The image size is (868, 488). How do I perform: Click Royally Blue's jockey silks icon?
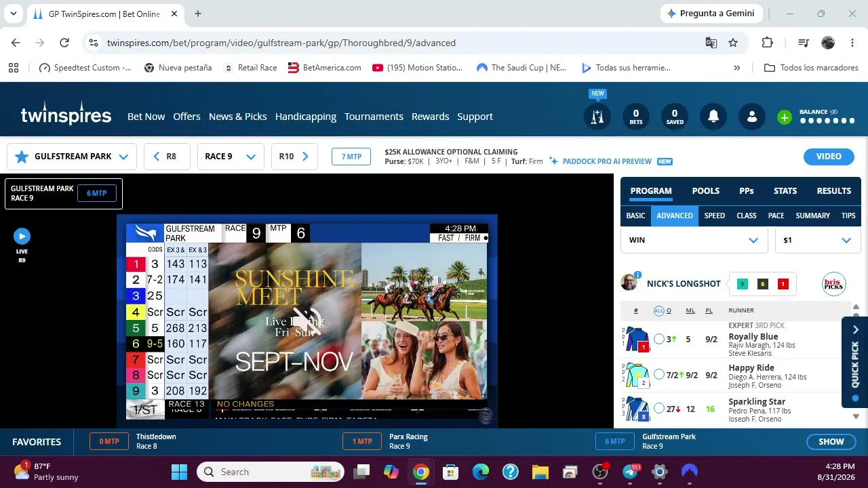[637, 339]
